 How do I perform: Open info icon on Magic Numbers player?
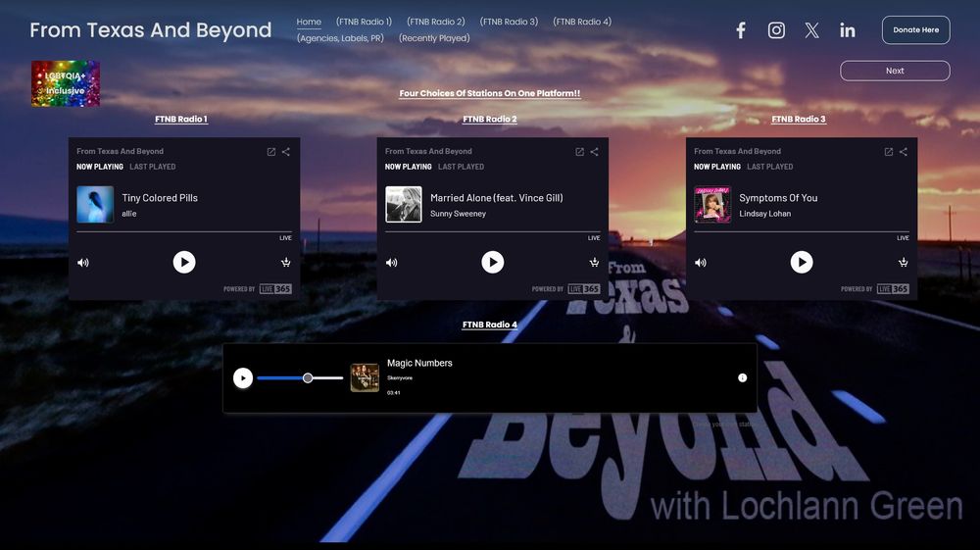[x=743, y=377]
